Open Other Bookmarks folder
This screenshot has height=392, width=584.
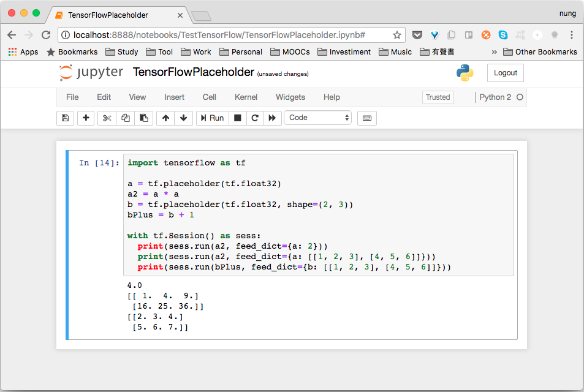(540, 51)
